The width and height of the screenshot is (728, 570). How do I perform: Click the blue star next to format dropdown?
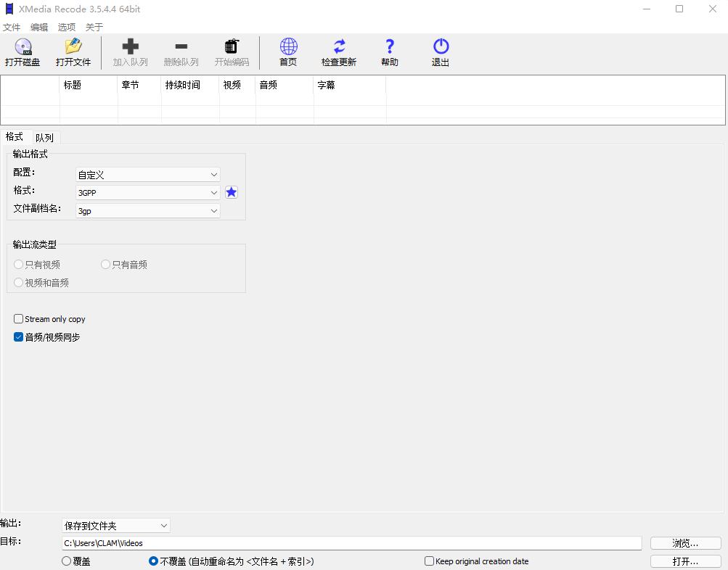[231, 191]
